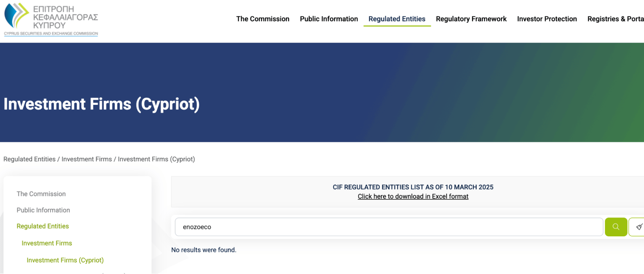Click Investment Firms (Cypriot) breadcrumb link

coord(156,159)
